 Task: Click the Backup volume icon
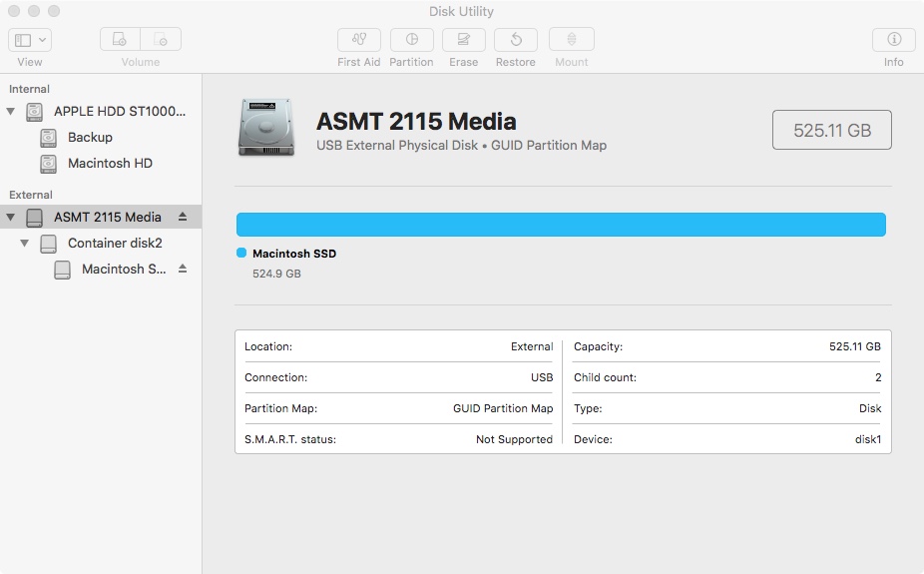[x=48, y=138]
